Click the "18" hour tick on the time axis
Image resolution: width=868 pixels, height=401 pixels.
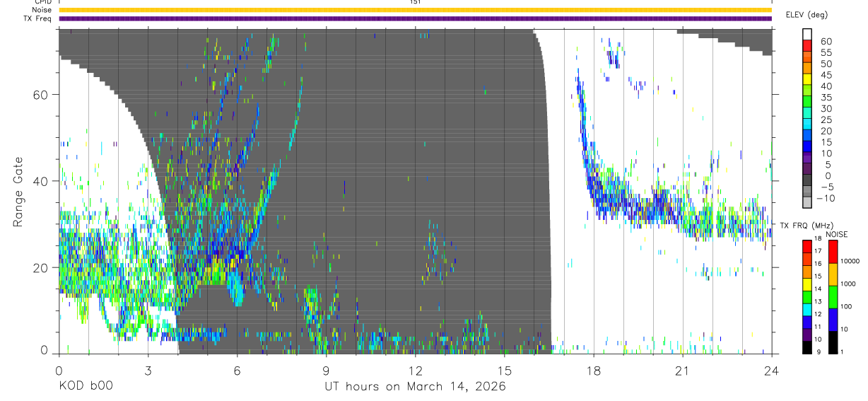593,371
